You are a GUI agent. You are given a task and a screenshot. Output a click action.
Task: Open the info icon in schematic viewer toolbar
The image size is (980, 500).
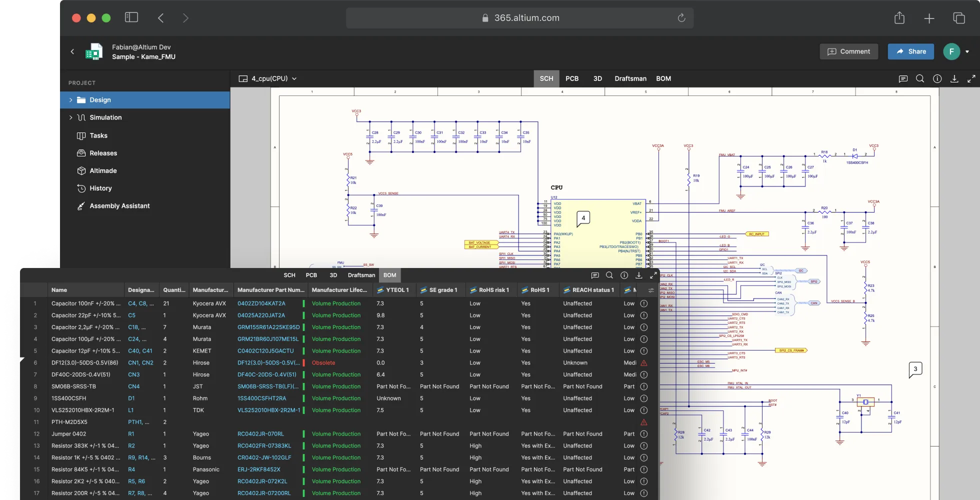937,78
